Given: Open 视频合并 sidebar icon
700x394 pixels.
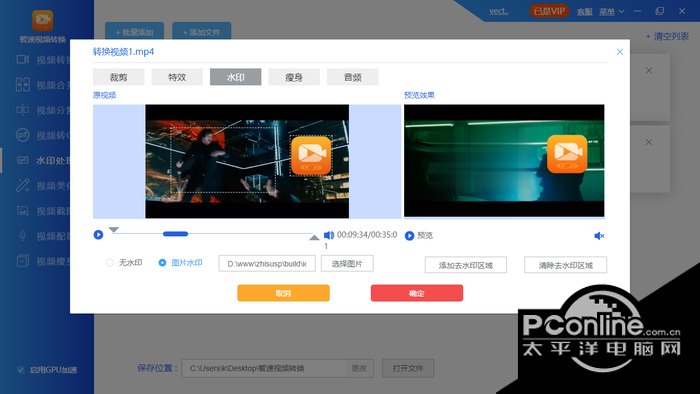Looking at the screenshot, I should point(23,84).
